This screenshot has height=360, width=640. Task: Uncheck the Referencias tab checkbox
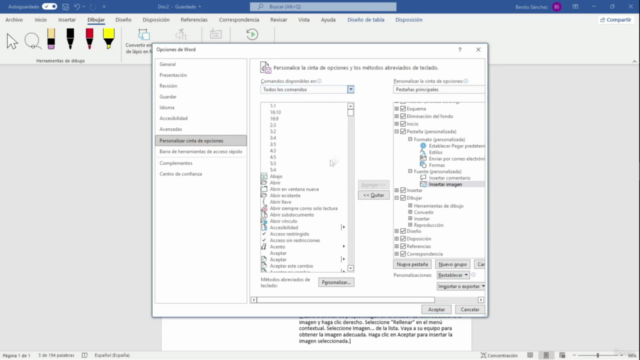pyautogui.click(x=403, y=246)
